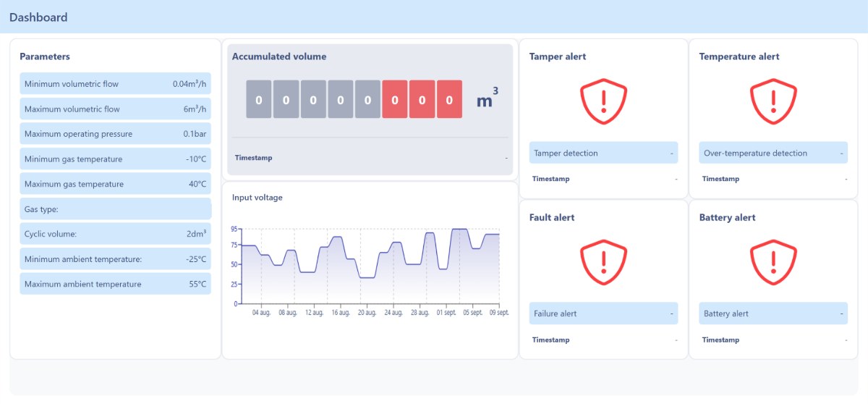Click the first gray volume counter digit
This screenshot has height=404, width=868.
pyautogui.click(x=259, y=99)
